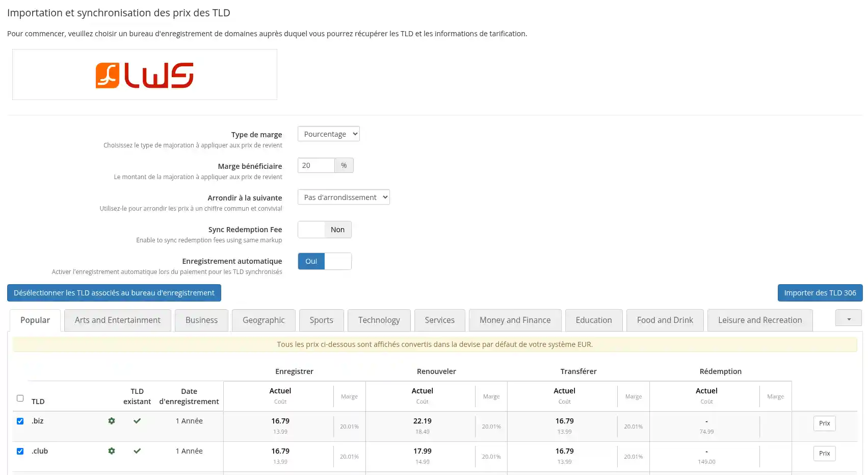Open the Money and Finance tab

coord(515,320)
